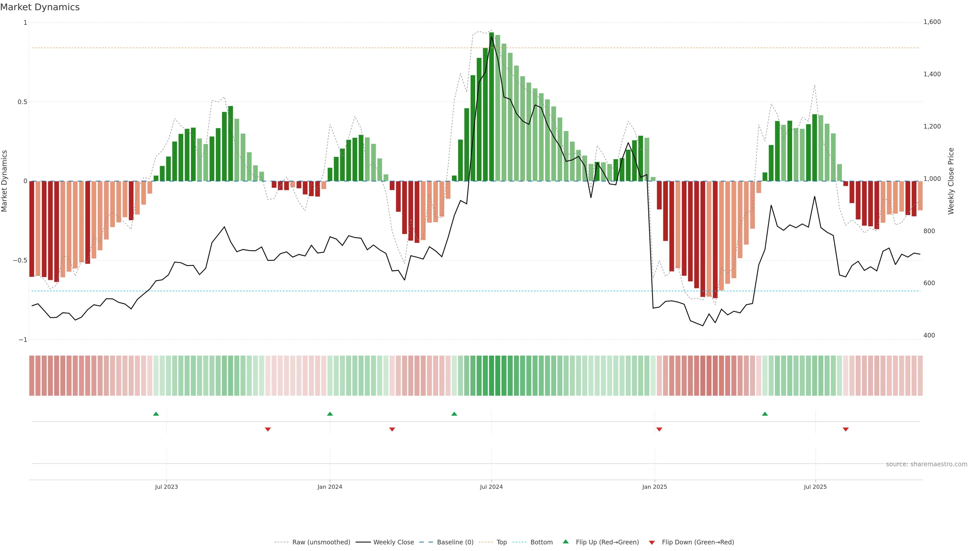The width and height of the screenshot is (980, 551).
Task: Click the Market Dynamics chart title
Action: [40, 7]
